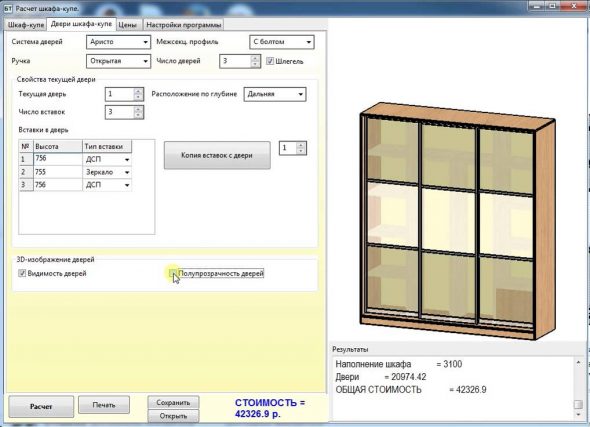
Task: Click the Расчет button
Action: click(x=41, y=406)
